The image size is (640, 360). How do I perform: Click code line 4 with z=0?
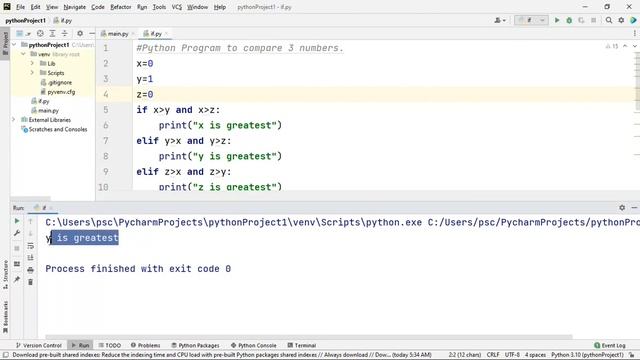coord(145,94)
